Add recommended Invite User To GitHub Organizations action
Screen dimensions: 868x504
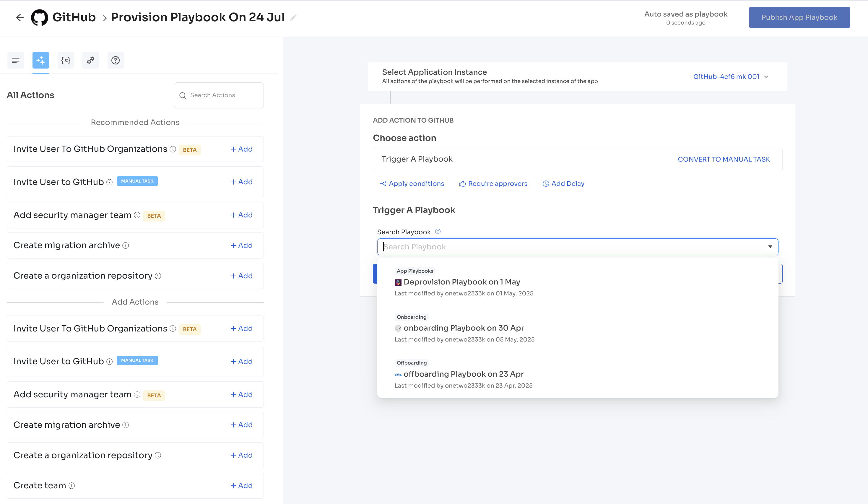click(241, 149)
